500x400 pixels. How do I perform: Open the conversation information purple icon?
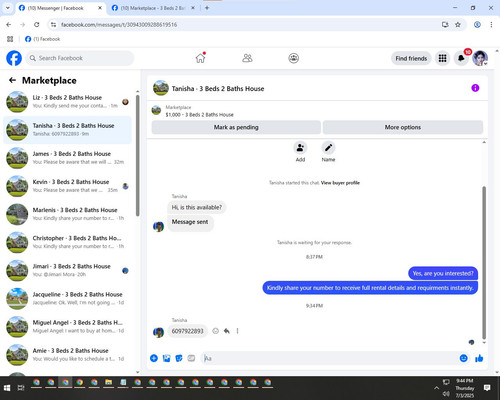pyautogui.click(x=475, y=88)
